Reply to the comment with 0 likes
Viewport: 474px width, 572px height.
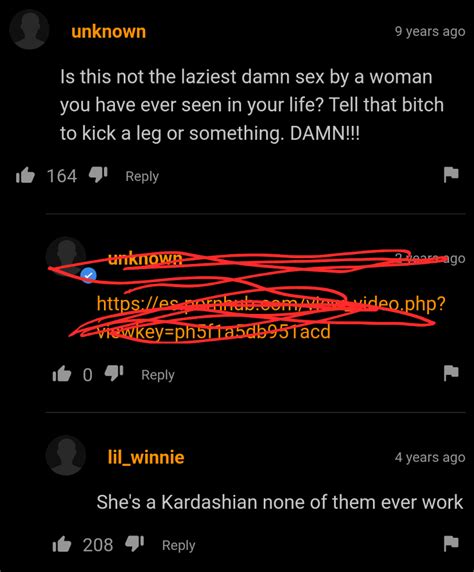158,375
